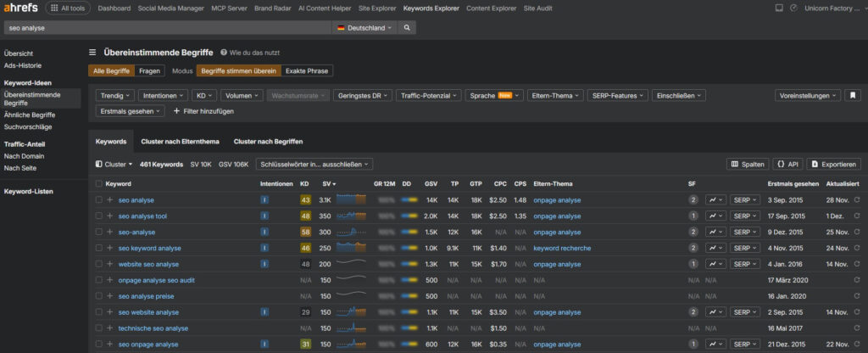Check the box for 'seo keyword analyse'

[98, 249]
